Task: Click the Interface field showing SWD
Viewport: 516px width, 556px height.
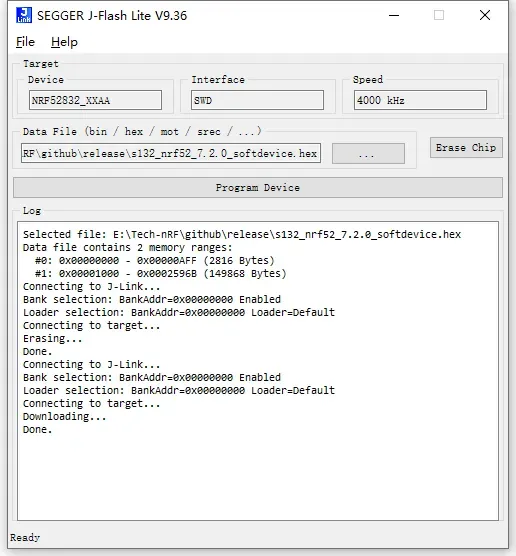Action: pyautogui.click(x=257, y=100)
